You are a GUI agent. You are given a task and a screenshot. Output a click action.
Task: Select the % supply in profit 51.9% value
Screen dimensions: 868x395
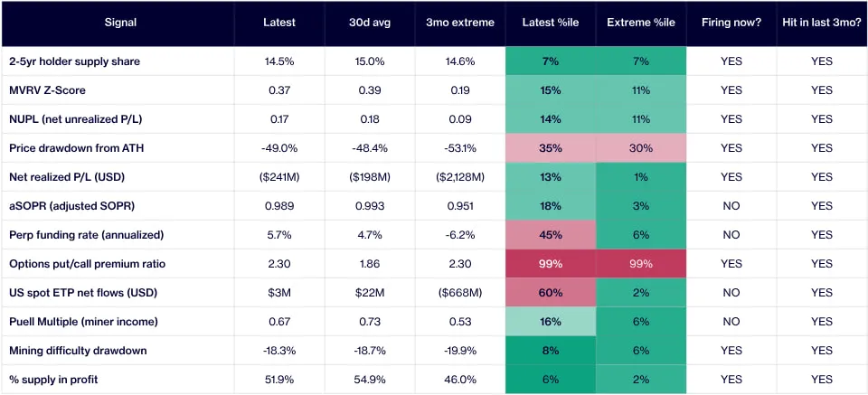279,380
